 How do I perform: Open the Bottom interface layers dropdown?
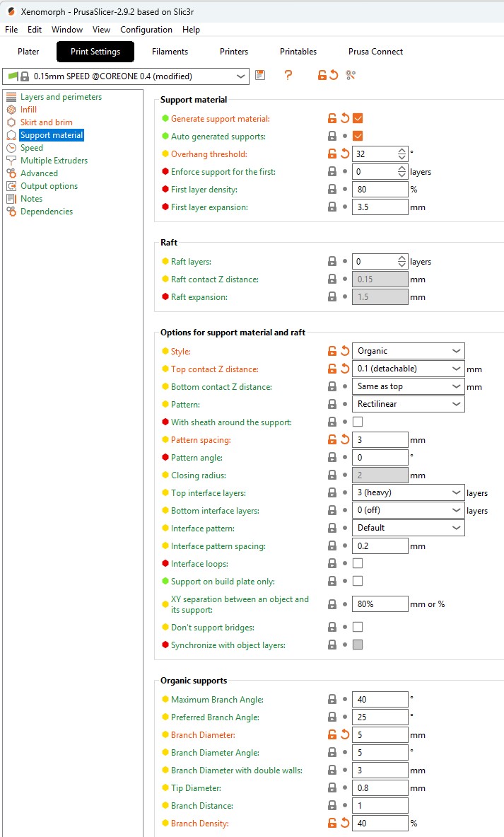pyautogui.click(x=408, y=510)
